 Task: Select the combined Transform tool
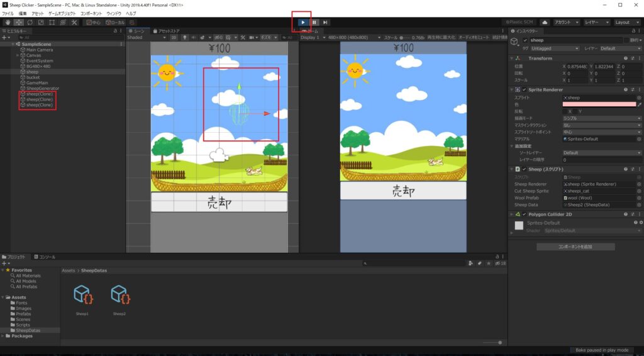(x=63, y=23)
